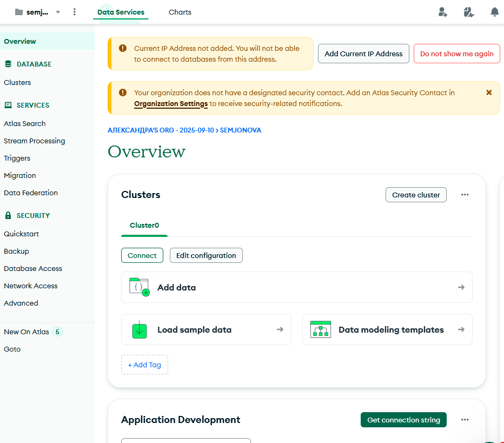Open project vertical three-dot options menu

[75, 12]
